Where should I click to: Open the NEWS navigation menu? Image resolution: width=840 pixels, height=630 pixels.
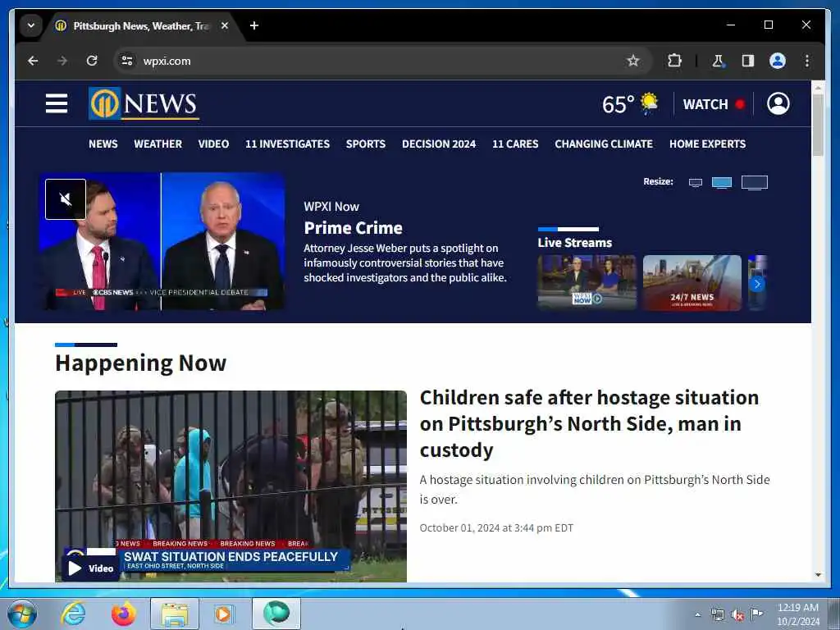tap(103, 144)
